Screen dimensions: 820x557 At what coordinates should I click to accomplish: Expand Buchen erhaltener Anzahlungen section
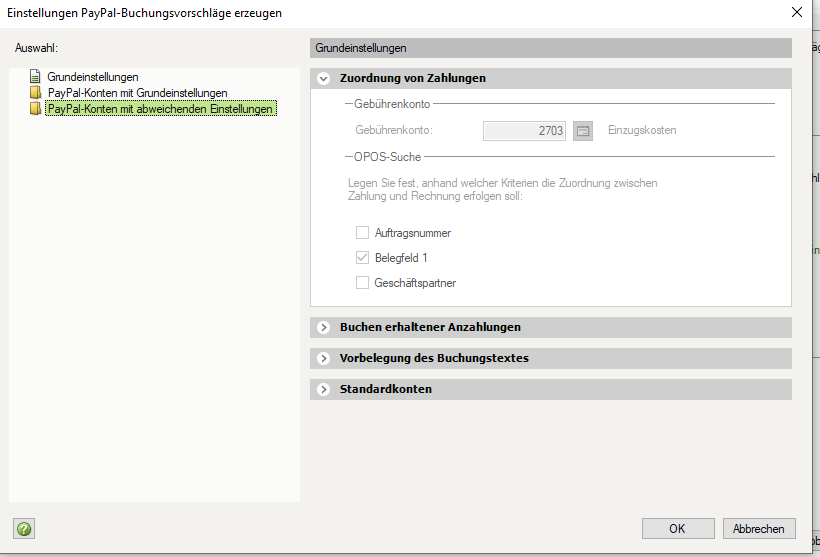click(323, 327)
